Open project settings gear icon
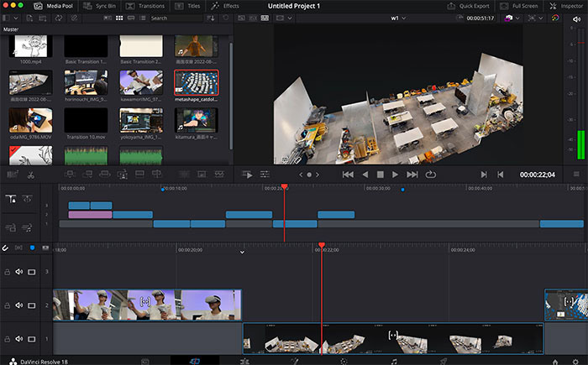Image resolution: width=588 pixels, height=365 pixels. click(x=575, y=362)
